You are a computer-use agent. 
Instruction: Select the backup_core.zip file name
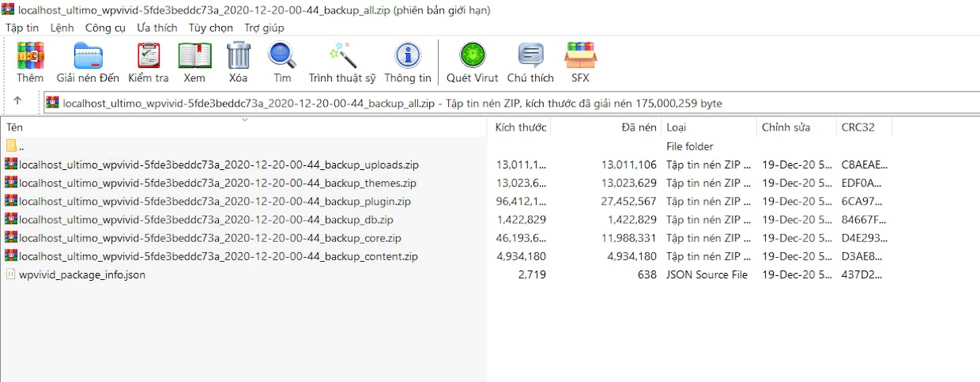pos(210,237)
